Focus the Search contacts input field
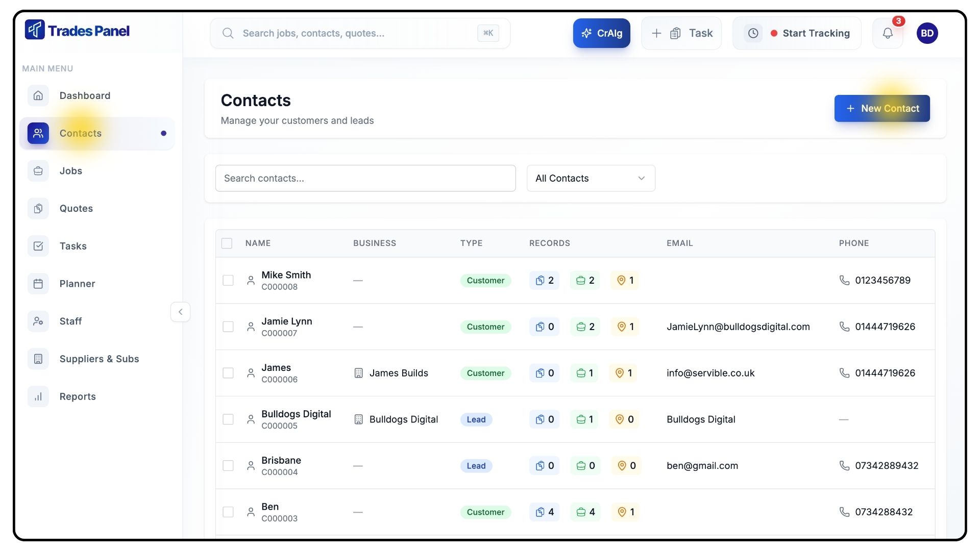Viewport: 980px width, 551px height. click(365, 178)
